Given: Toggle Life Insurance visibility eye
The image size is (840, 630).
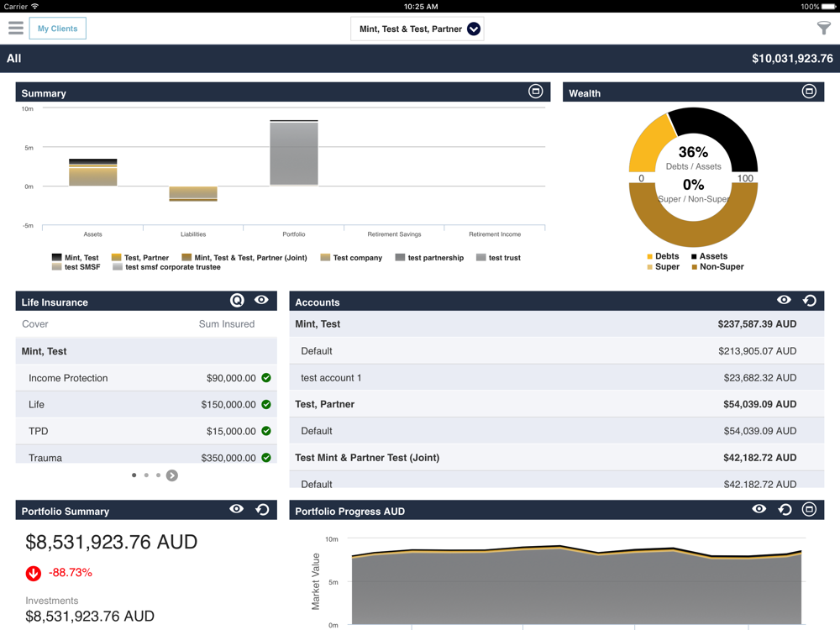Looking at the screenshot, I should (261, 301).
